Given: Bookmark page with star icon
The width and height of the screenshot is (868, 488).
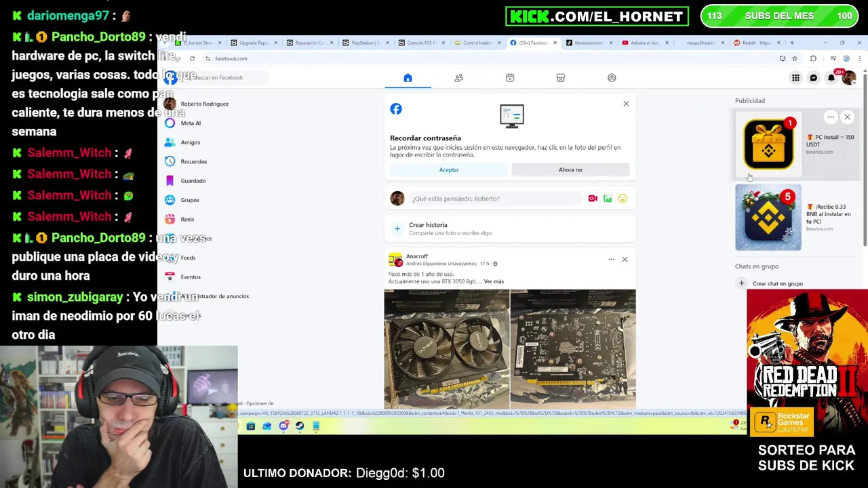Looking at the screenshot, I should (x=795, y=58).
